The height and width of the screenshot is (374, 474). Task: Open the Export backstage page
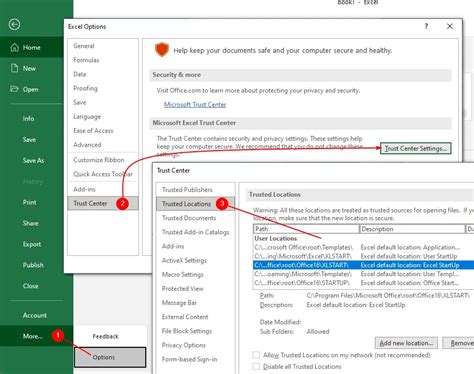coord(32,244)
